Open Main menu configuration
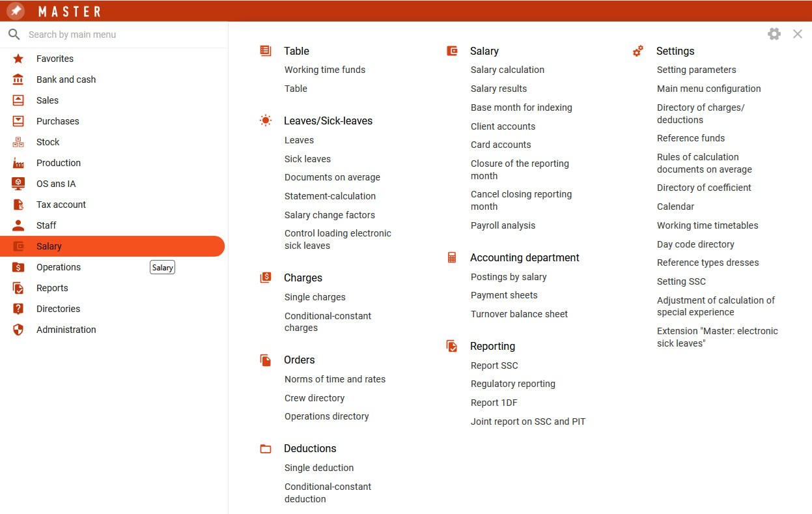This screenshot has height=514, width=812. pyautogui.click(x=708, y=89)
